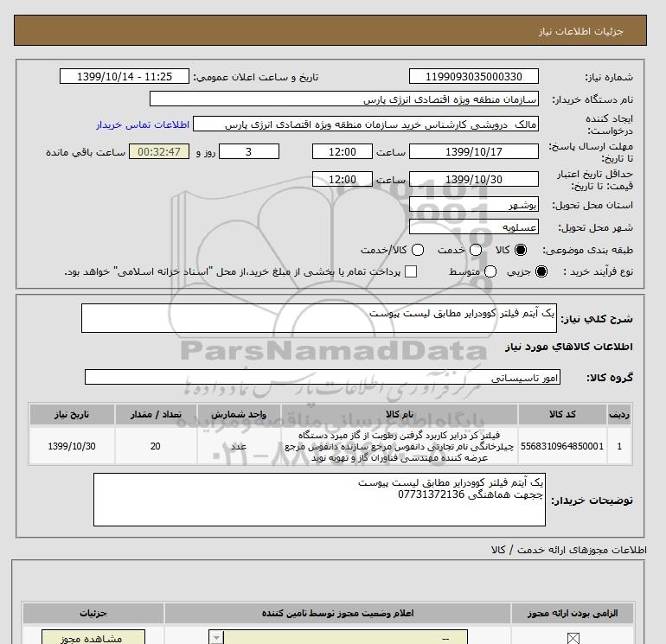Open اطلاعات تماس خریدار link

click(143, 124)
